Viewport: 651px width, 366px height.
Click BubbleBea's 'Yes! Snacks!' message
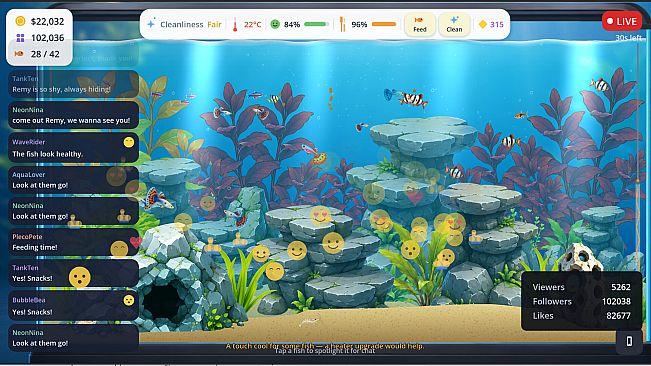pos(73,306)
